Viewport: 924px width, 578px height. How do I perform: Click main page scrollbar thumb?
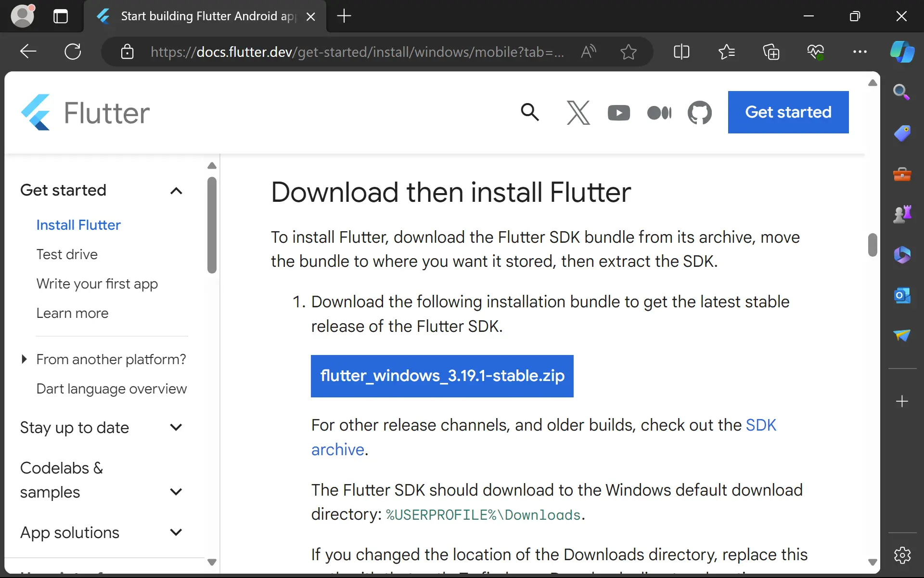tap(873, 245)
